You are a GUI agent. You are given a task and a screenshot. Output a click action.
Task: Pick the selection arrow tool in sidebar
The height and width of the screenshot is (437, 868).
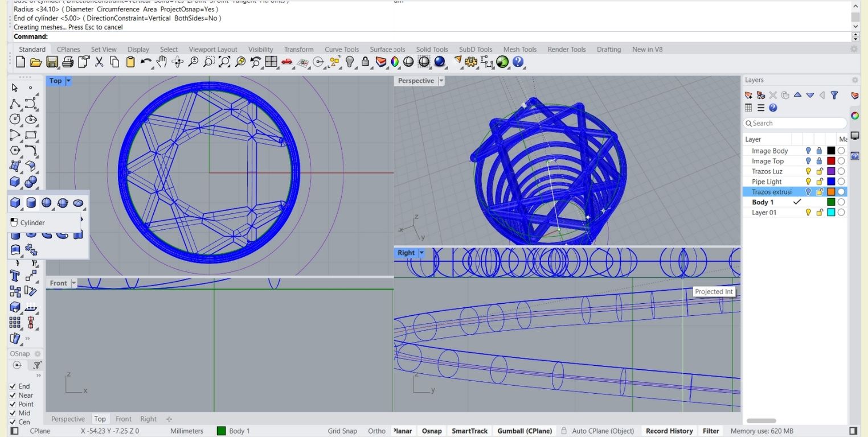(x=15, y=88)
